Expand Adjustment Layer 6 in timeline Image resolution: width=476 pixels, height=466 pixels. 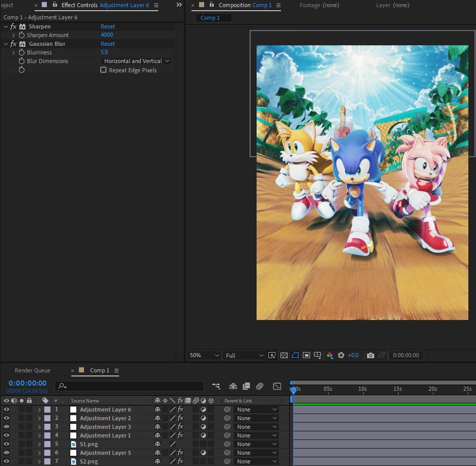coord(39,409)
